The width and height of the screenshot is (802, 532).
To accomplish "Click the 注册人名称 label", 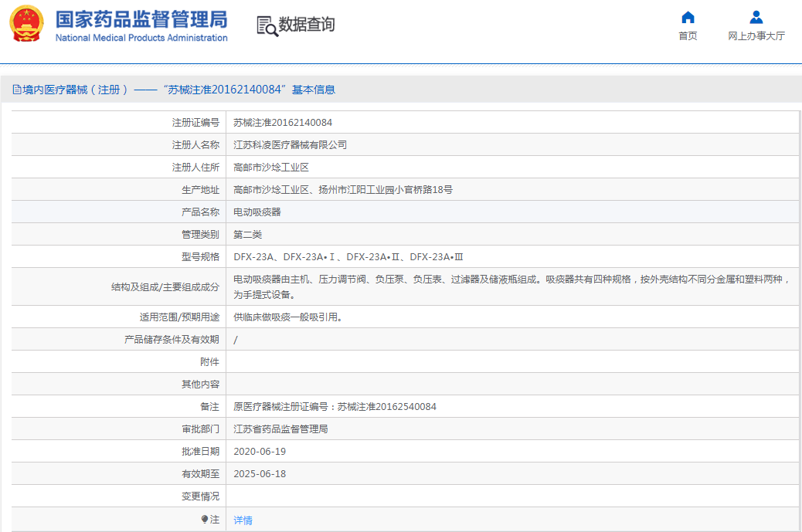I will pos(195,145).
